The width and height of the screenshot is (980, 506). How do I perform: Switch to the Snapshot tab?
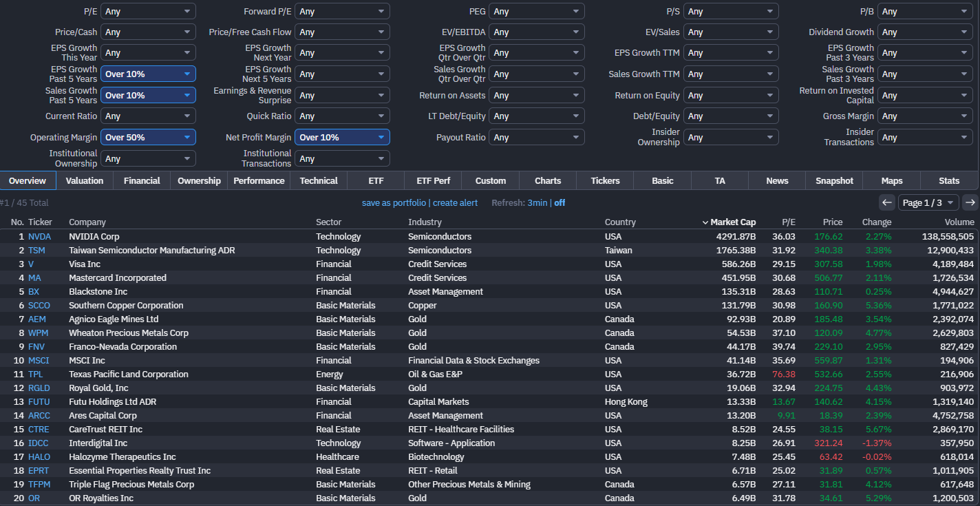834,180
